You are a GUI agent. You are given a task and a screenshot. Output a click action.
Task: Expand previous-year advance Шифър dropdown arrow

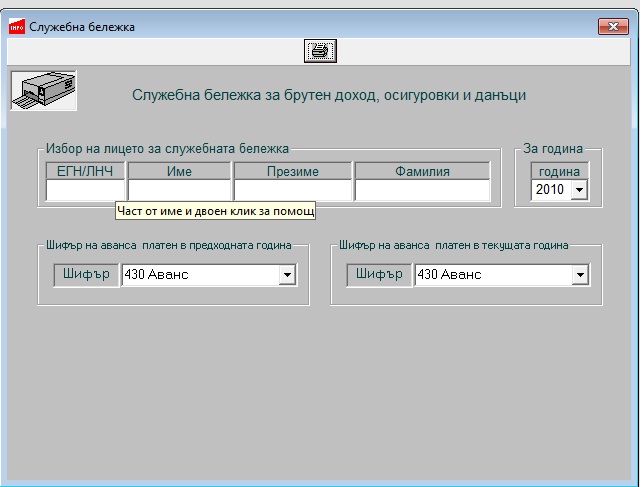pyautogui.click(x=287, y=275)
